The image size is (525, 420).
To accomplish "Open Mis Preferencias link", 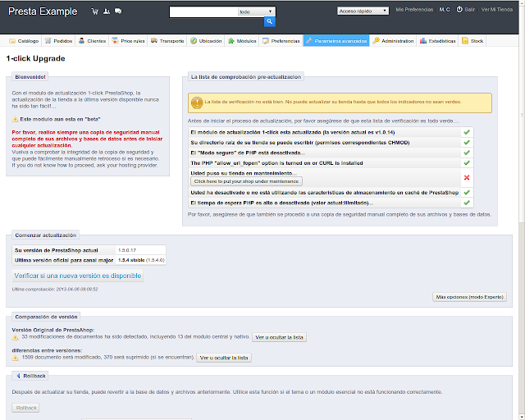I will coord(414,10).
